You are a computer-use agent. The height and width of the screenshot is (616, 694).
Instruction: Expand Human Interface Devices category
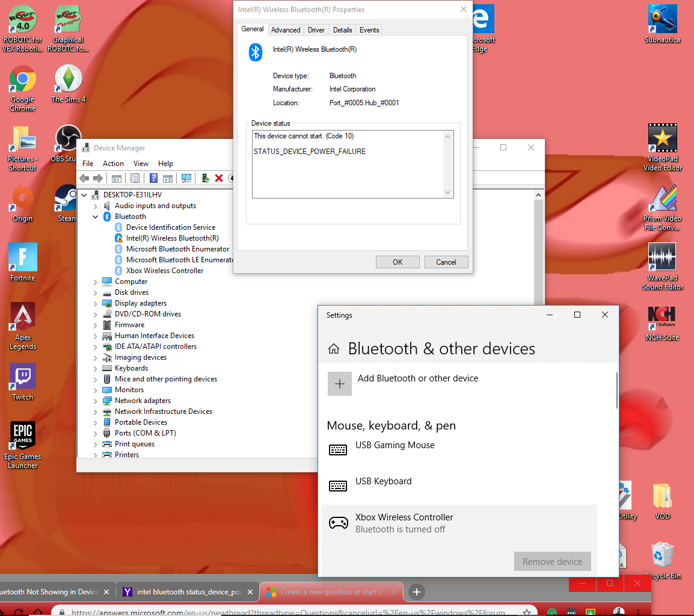pos(95,336)
